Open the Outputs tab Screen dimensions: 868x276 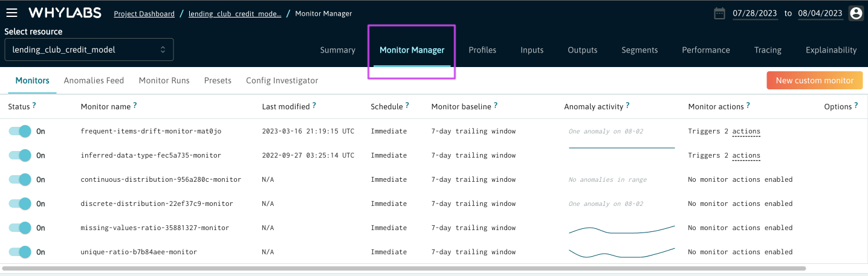pos(583,50)
